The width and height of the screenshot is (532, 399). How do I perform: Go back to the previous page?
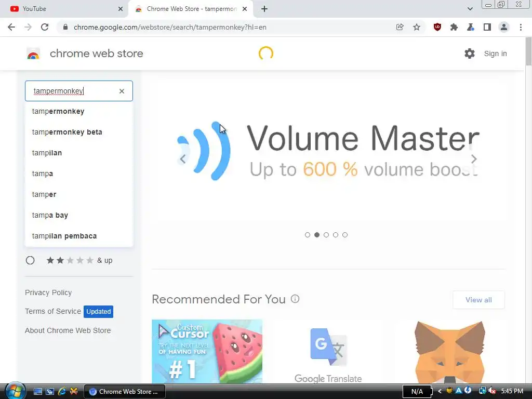pos(11,27)
